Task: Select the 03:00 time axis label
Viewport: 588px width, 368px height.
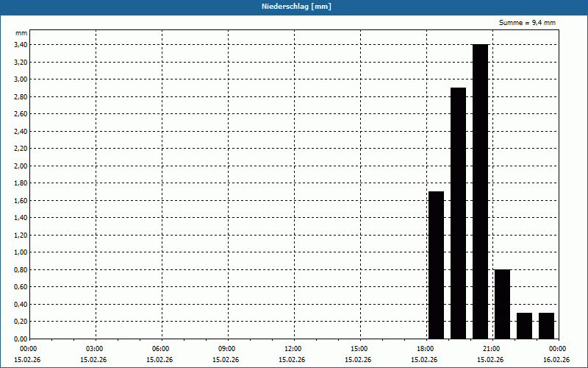Action: (x=94, y=349)
